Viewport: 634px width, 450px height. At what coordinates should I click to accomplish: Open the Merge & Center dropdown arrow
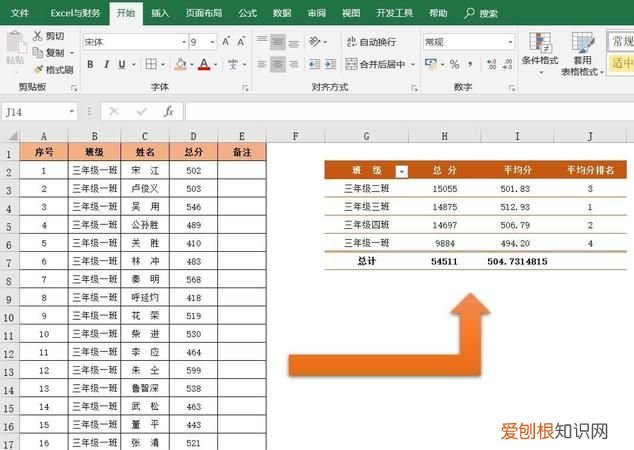point(413,64)
